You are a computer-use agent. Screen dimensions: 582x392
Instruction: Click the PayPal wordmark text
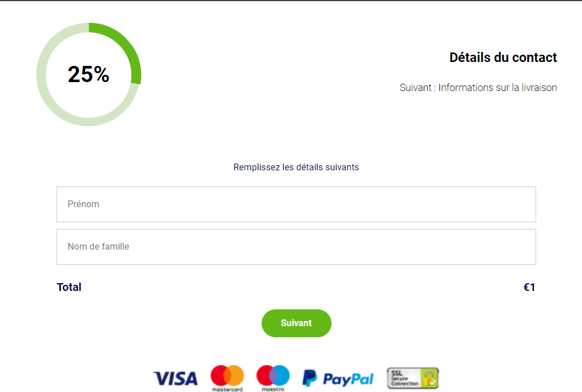coord(348,379)
